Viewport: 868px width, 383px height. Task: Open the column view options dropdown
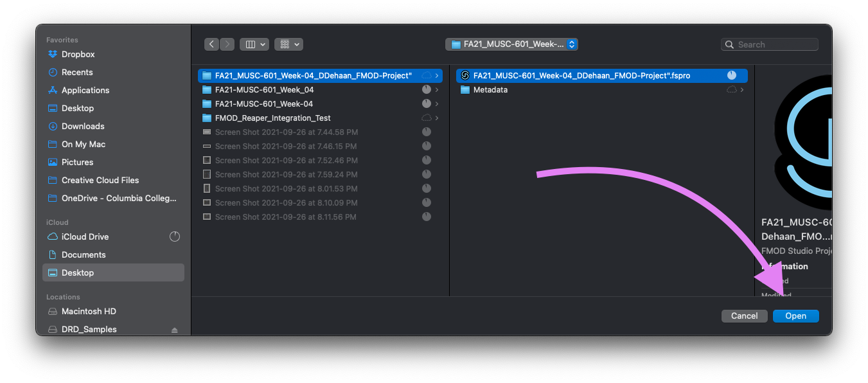point(254,44)
